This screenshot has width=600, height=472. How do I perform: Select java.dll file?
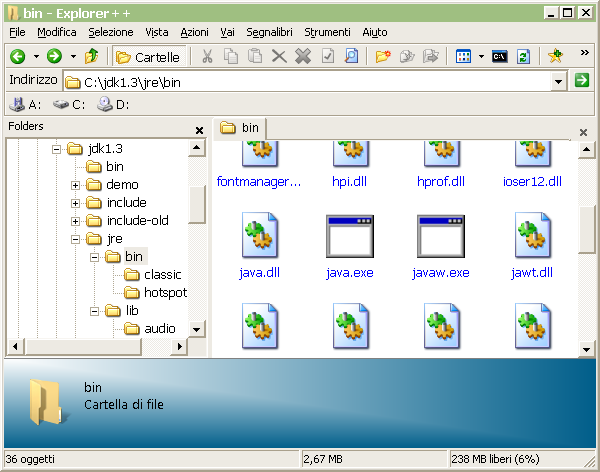pyautogui.click(x=259, y=245)
